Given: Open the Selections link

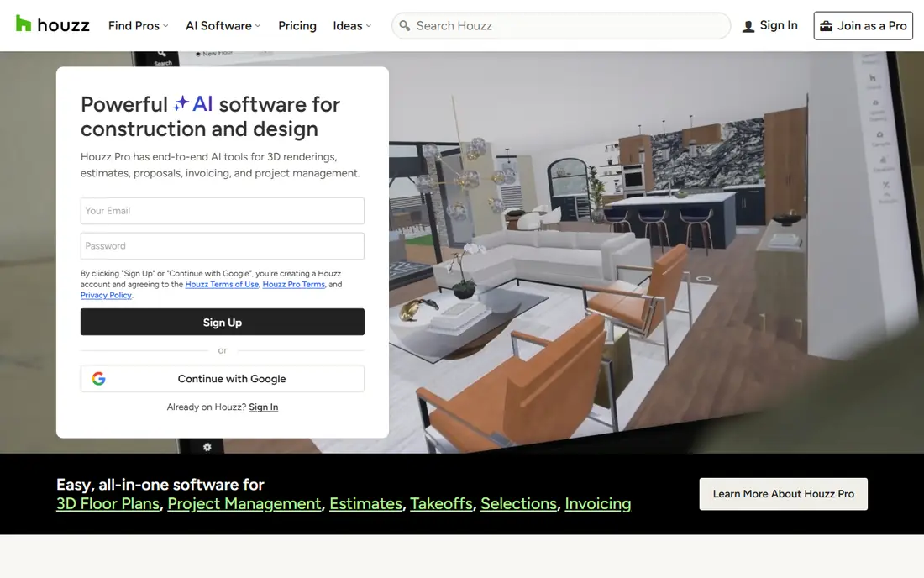Looking at the screenshot, I should coord(518,504).
